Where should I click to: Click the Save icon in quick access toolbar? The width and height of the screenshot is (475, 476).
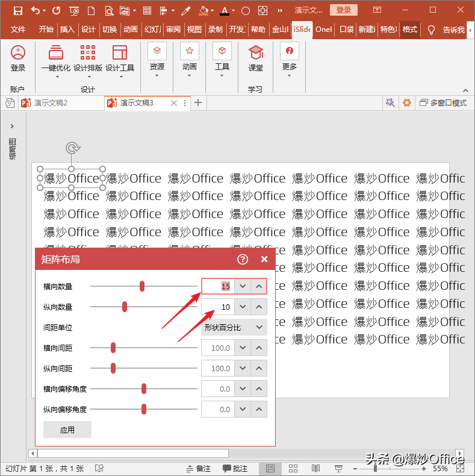point(18,11)
